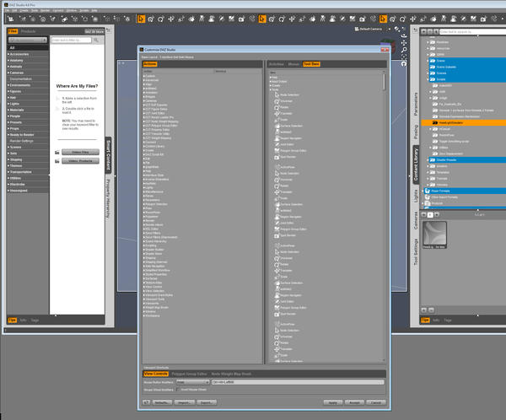The width and height of the screenshot is (506, 420).
Task: Click the pane options icon beside DAZ 3D Store
Action: pos(109,30)
